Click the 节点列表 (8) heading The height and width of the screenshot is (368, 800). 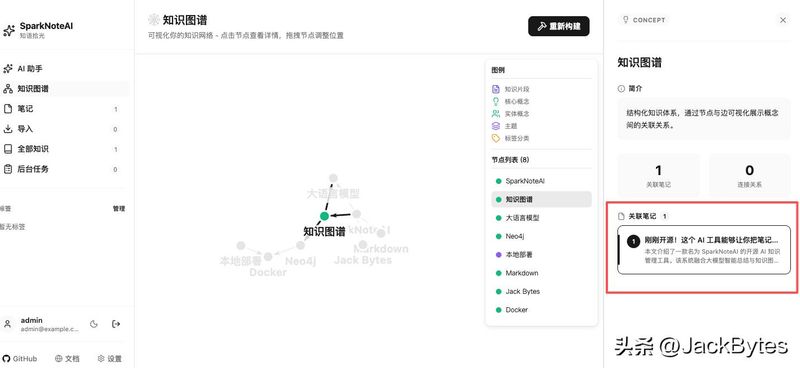pos(510,160)
